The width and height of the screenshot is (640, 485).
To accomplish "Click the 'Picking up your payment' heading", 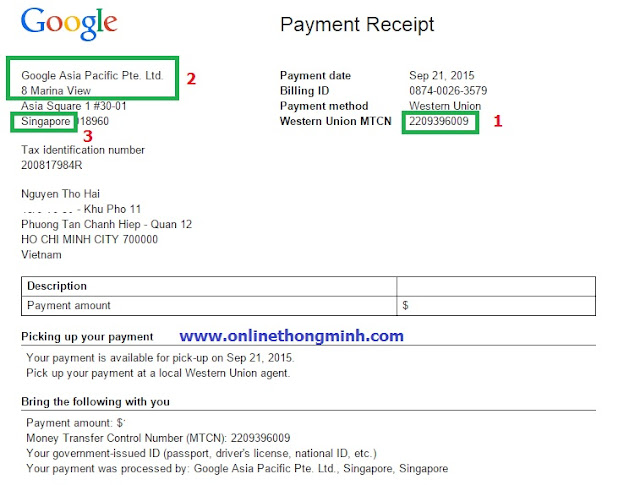I will pyautogui.click(x=87, y=337).
